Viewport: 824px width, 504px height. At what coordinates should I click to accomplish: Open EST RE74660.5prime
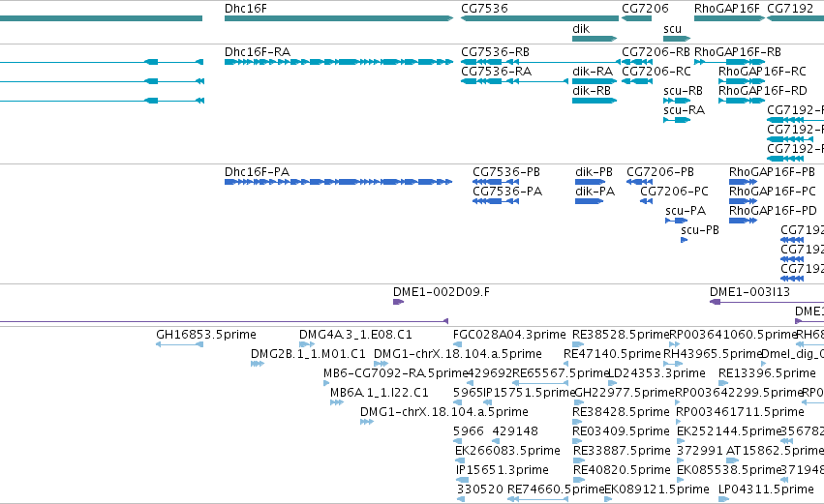point(537,499)
